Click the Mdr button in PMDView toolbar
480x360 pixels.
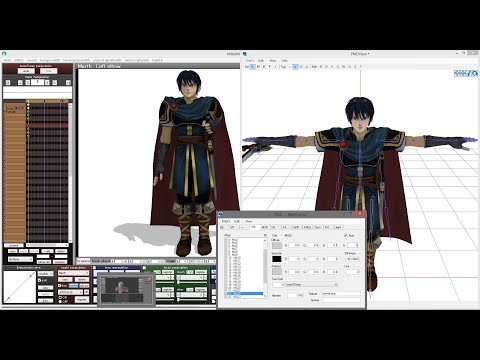click(x=314, y=67)
